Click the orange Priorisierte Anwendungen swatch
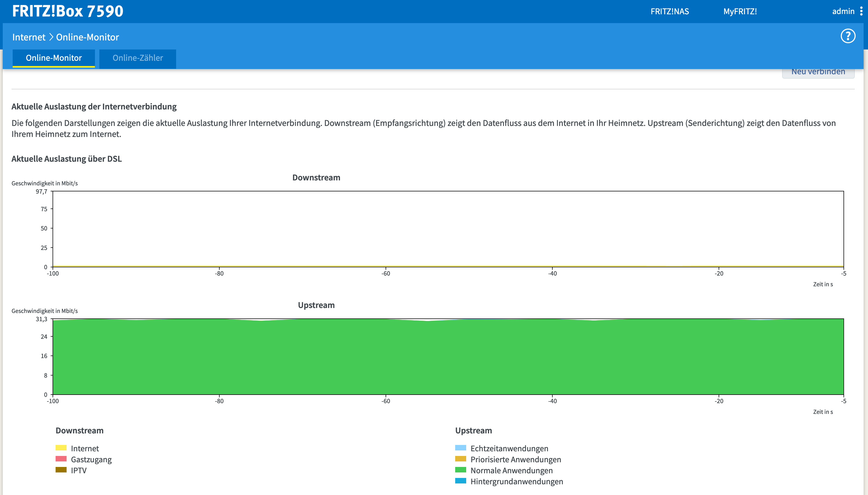The height and width of the screenshot is (495, 868). (460, 459)
